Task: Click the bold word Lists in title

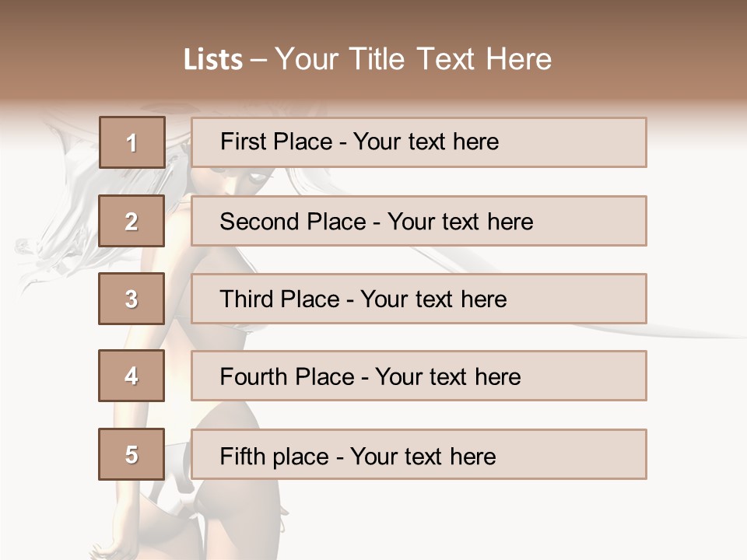Action: (213, 60)
